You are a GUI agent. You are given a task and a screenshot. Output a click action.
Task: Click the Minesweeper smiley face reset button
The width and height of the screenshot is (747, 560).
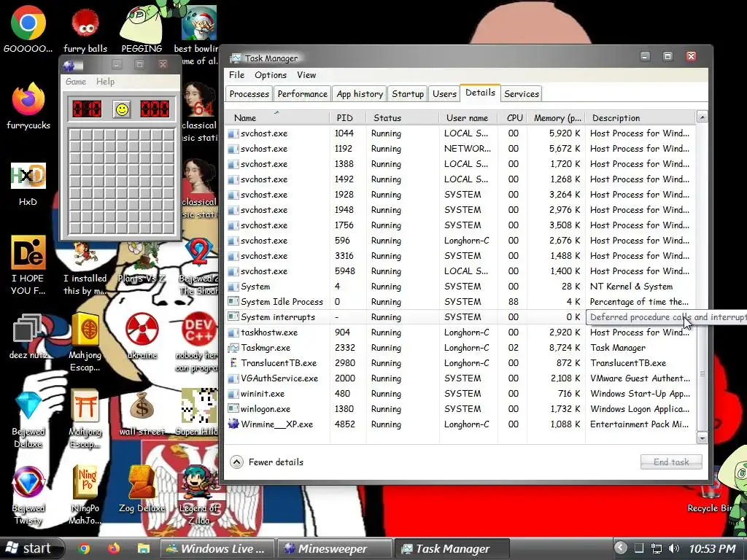(x=122, y=109)
